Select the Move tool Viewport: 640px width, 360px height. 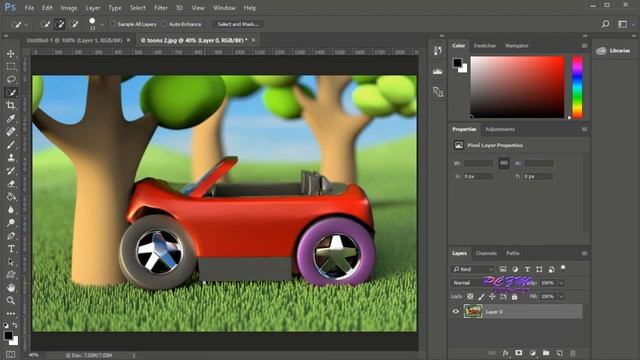(11, 53)
